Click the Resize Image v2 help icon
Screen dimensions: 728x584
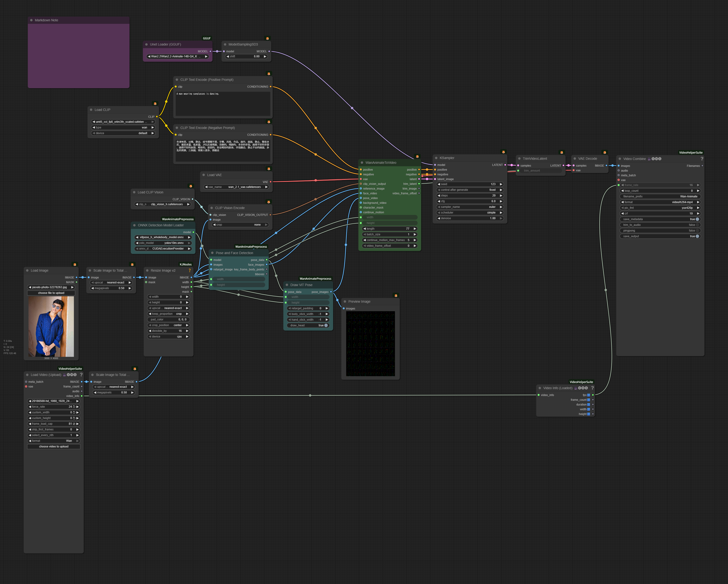(189, 270)
